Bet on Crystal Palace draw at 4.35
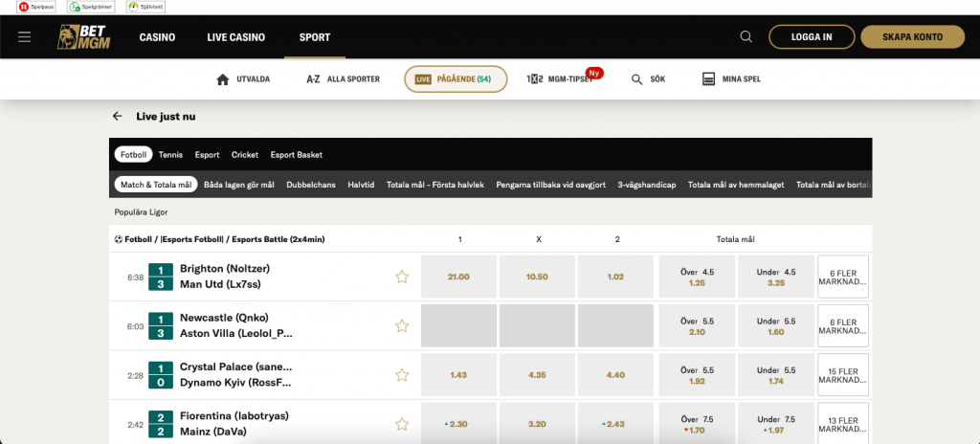 click(x=538, y=374)
